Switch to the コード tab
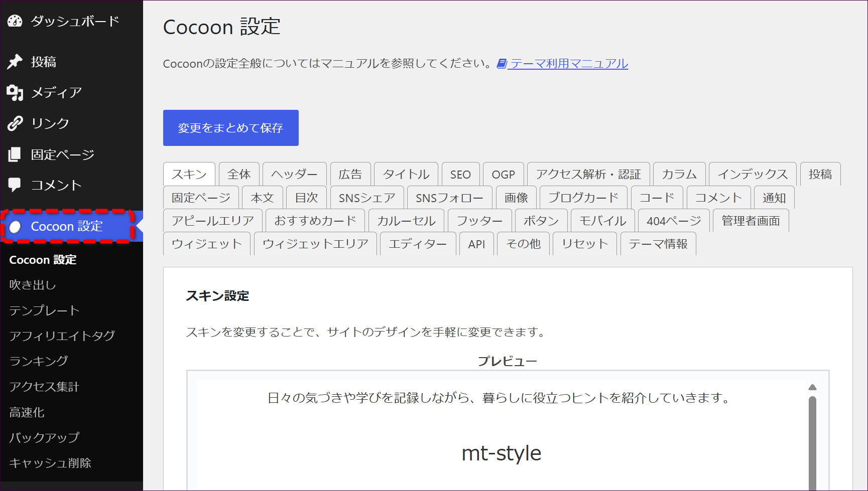 tap(657, 198)
